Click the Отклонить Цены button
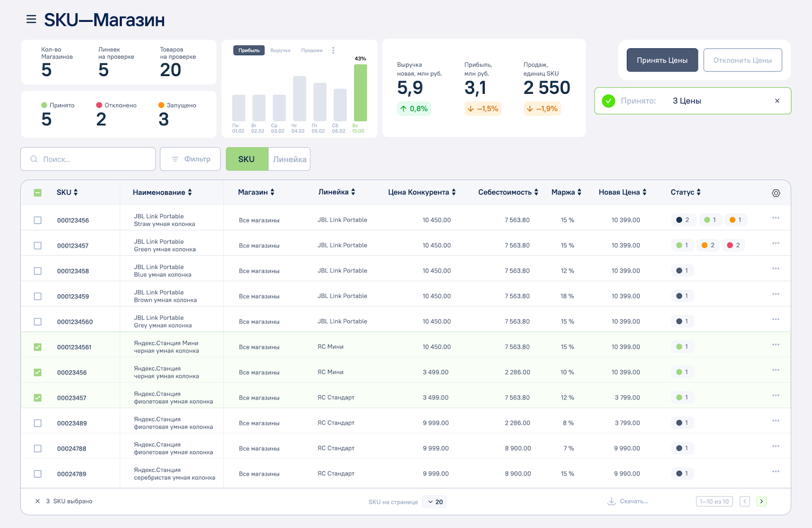The height and width of the screenshot is (528, 812). click(742, 60)
